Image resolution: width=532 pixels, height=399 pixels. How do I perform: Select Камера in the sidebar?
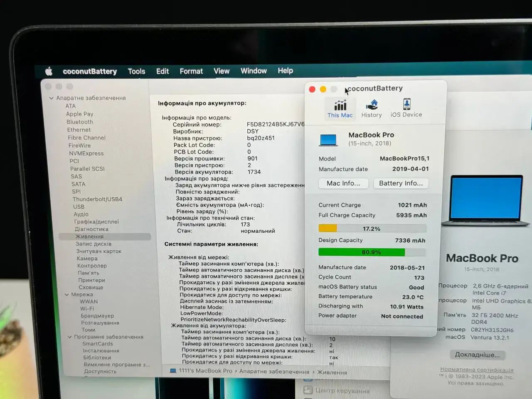87,259
